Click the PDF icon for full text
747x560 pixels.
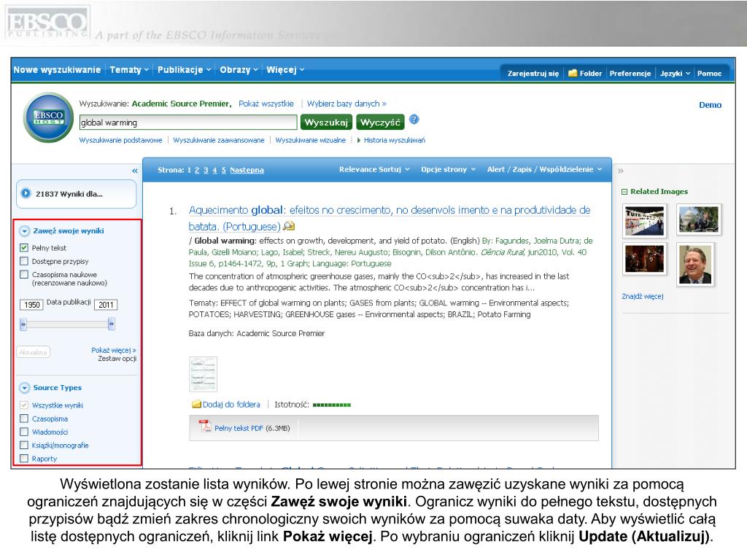[x=205, y=426]
